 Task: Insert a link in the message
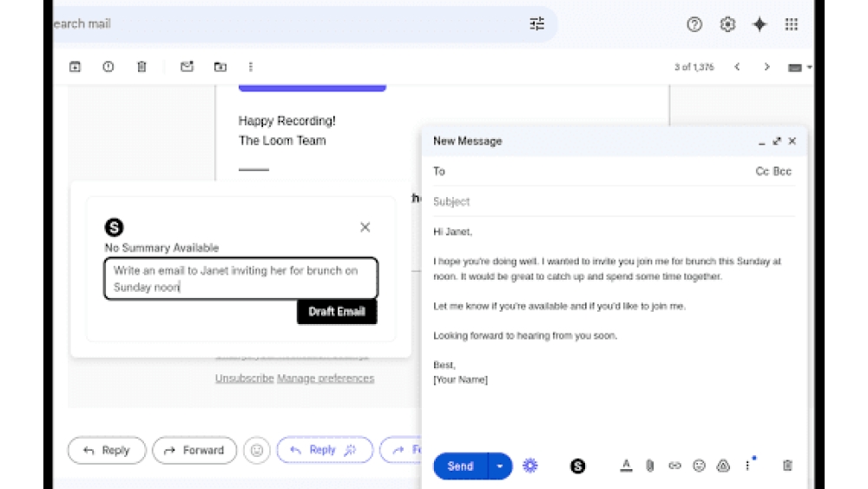[674, 466]
